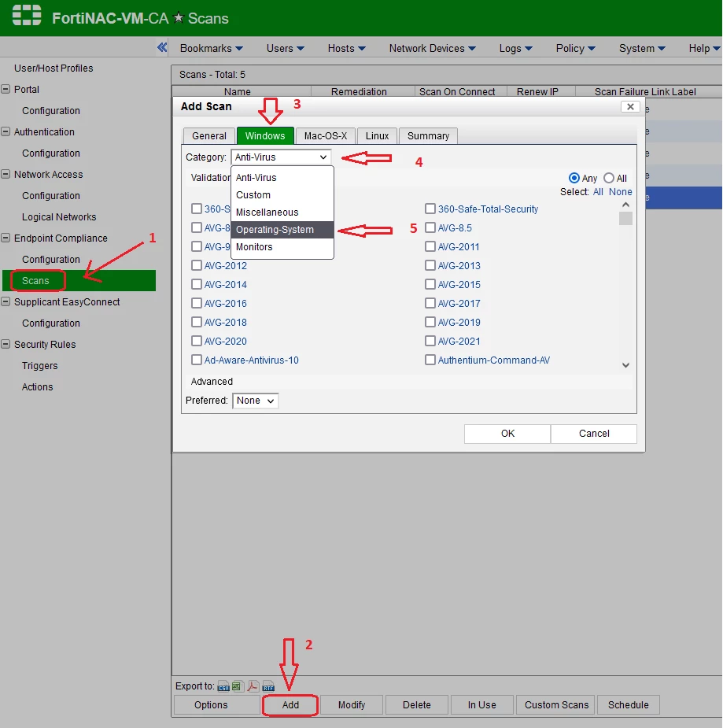Screen dimensions: 723x728
Task: Choose Miscellaneous in category list
Action: pos(282,212)
